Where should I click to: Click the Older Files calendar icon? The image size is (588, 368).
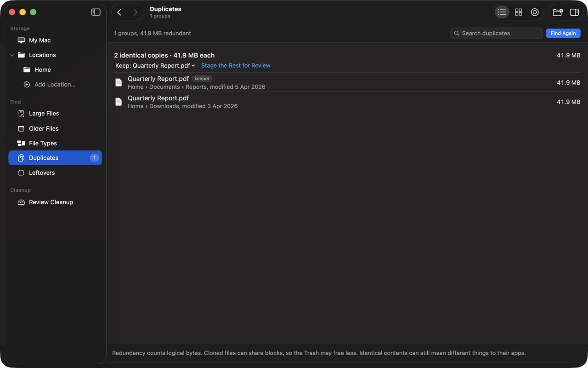pyautogui.click(x=21, y=129)
